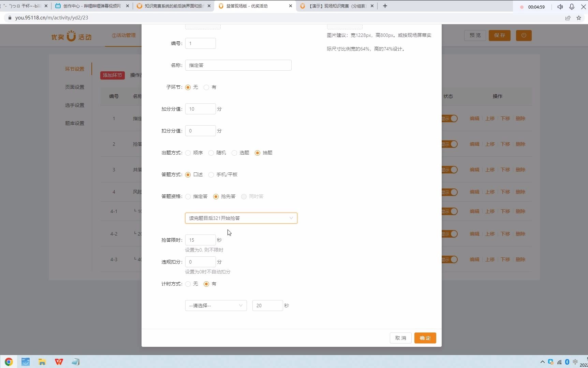Choose 顺序 question order
Screen dimensions: 588x368
(188, 153)
